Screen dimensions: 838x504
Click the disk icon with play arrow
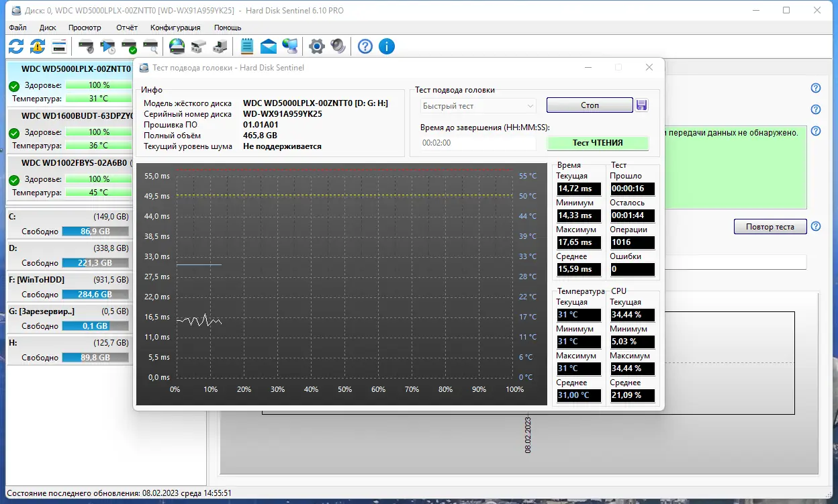107,46
